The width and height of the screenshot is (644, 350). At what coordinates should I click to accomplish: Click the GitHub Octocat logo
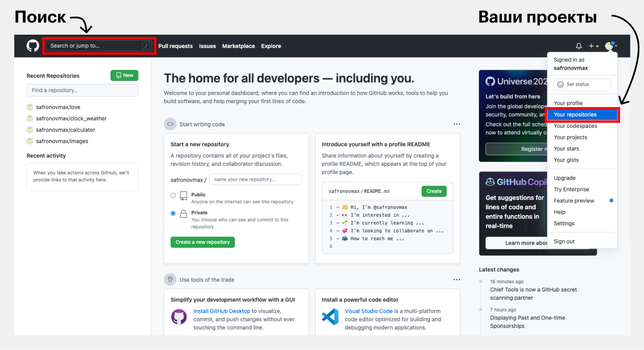coord(33,46)
